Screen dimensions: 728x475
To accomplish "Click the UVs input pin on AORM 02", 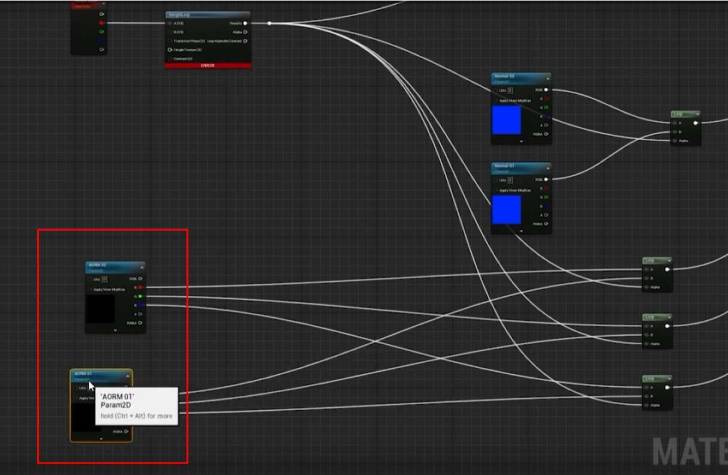I will coord(90,279).
